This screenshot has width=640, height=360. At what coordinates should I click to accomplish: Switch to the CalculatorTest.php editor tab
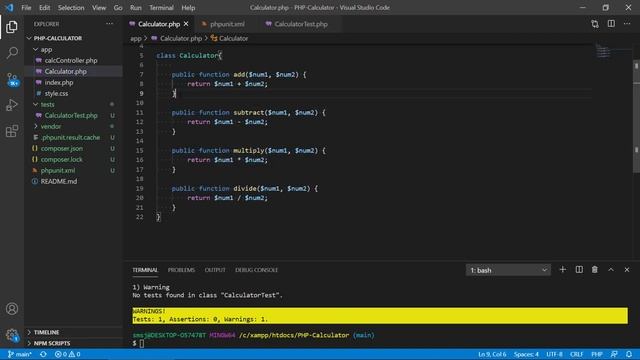click(x=300, y=24)
